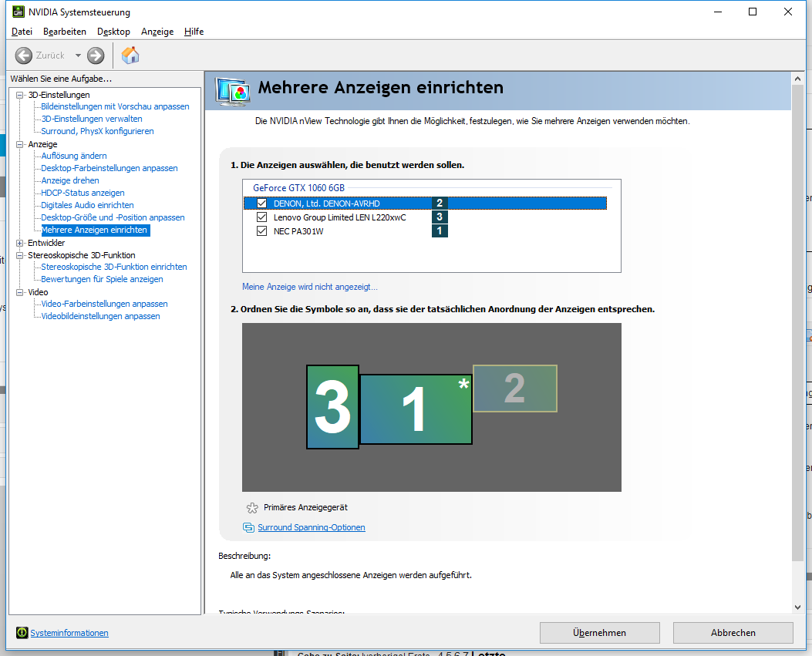Open Surround, PhysX konfigurieren

point(97,131)
